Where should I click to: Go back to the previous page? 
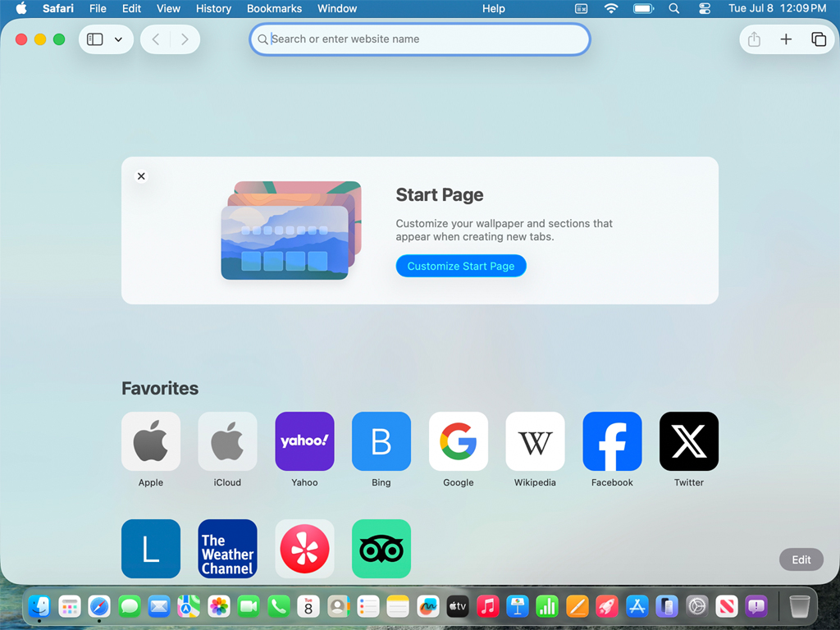click(155, 39)
